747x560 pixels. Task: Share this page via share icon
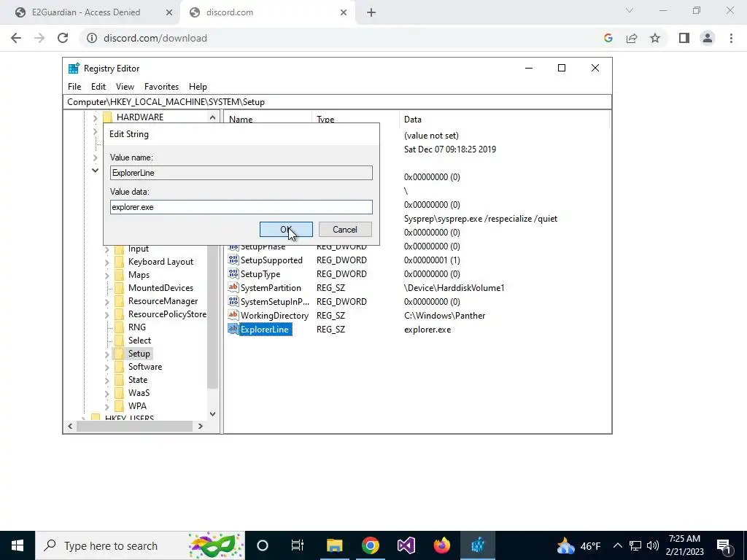click(x=632, y=38)
